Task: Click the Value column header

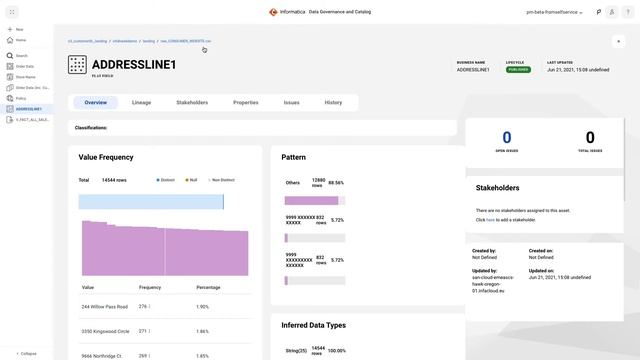Action: coord(88,287)
